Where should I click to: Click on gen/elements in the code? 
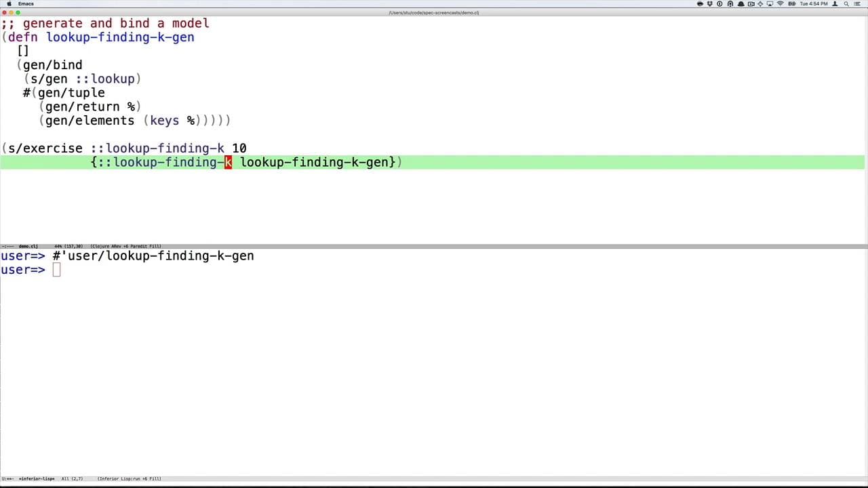(90, 121)
